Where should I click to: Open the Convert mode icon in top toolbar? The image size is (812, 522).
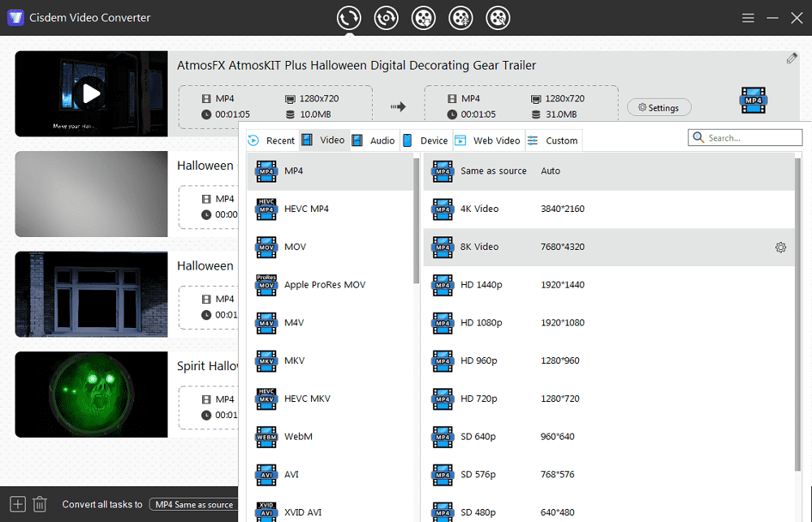(x=349, y=18)
